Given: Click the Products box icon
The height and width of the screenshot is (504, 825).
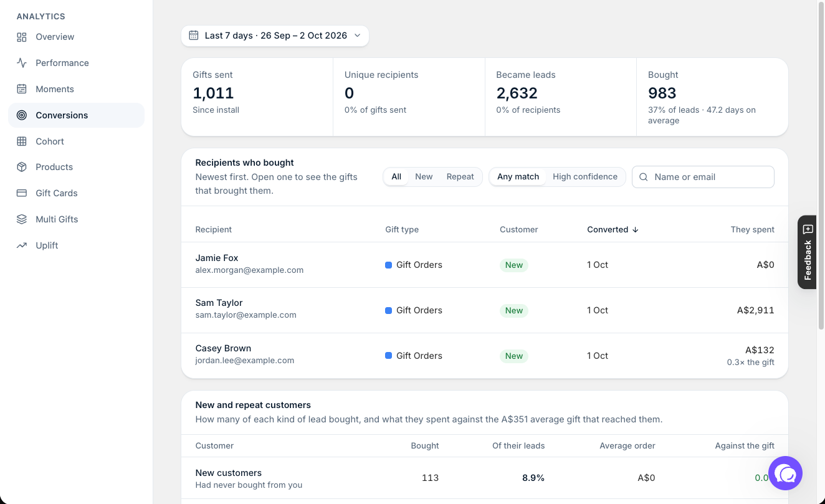Looking at the screenshot, I should pyautogui.click(x=22, y=167).
